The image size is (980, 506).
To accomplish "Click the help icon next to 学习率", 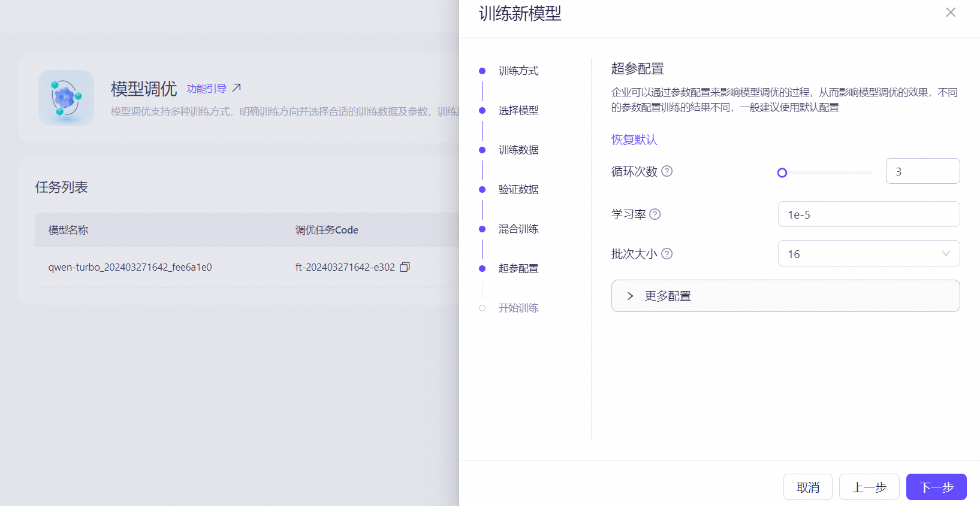I will coord(655,214).
